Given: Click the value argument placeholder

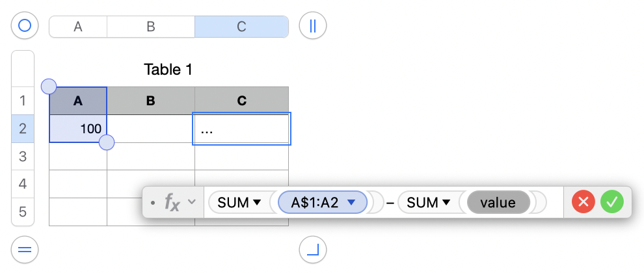Looking at the screenshot, I should 498,203.
